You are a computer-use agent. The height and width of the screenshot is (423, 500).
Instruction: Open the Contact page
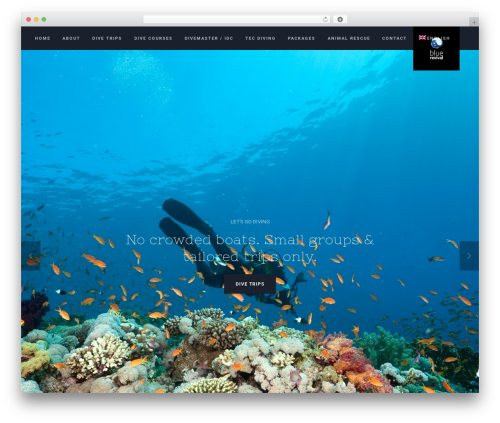coord(394,38)
